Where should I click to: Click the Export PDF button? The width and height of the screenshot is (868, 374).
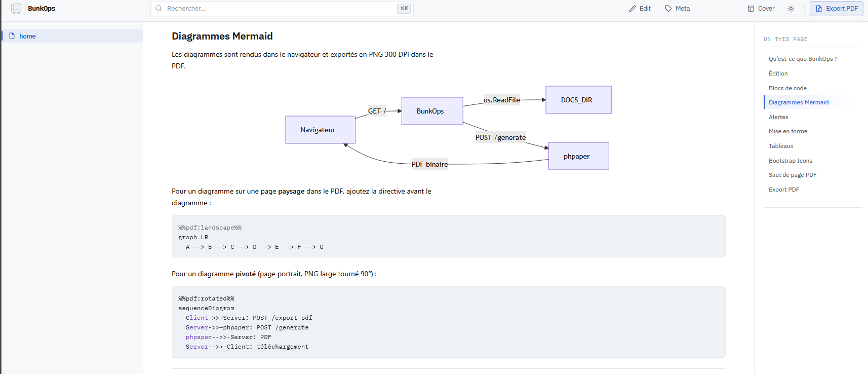tap(836, 9)
